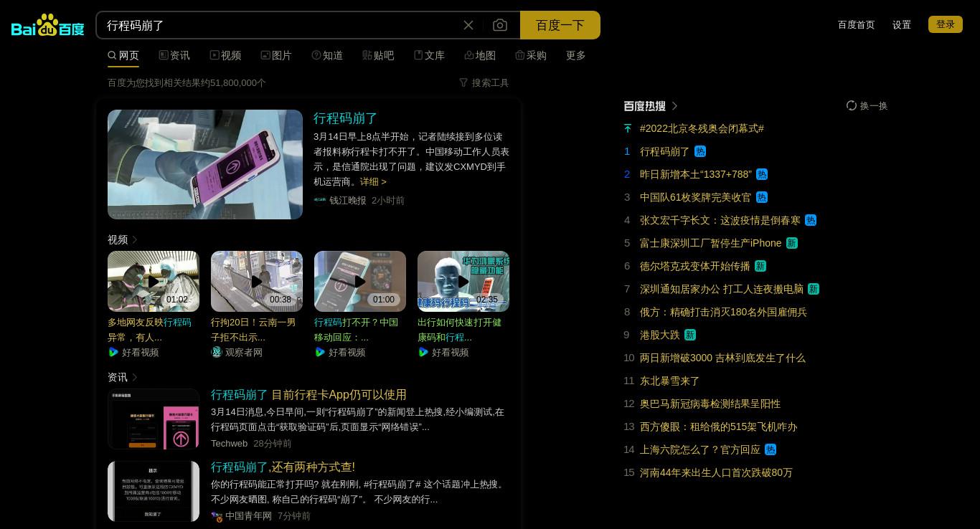Click the phone photo thumbnail of top result
980x529 pixels.
pos(205,164)
